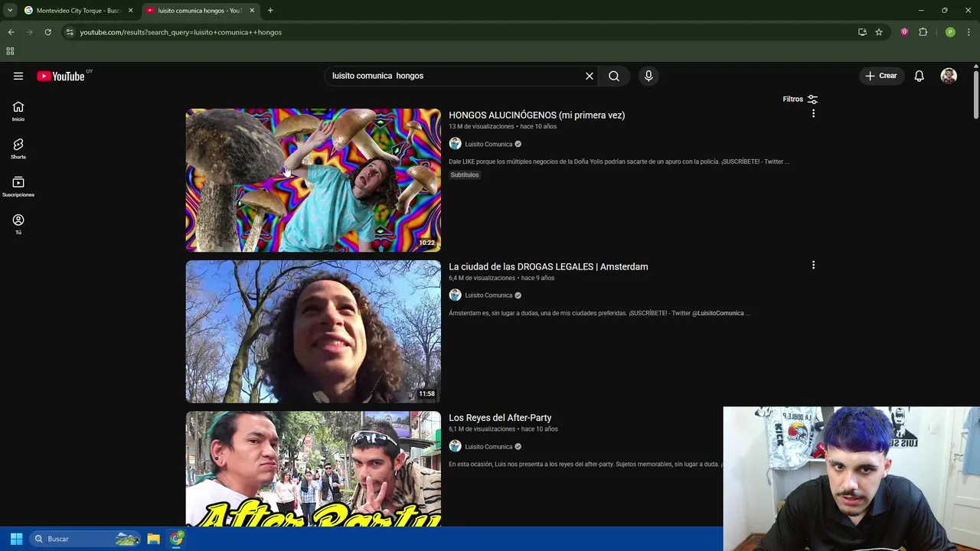Open File Explorer from the taskbar
The height and width of the screenshot is (551, 980).
[153, 539]
